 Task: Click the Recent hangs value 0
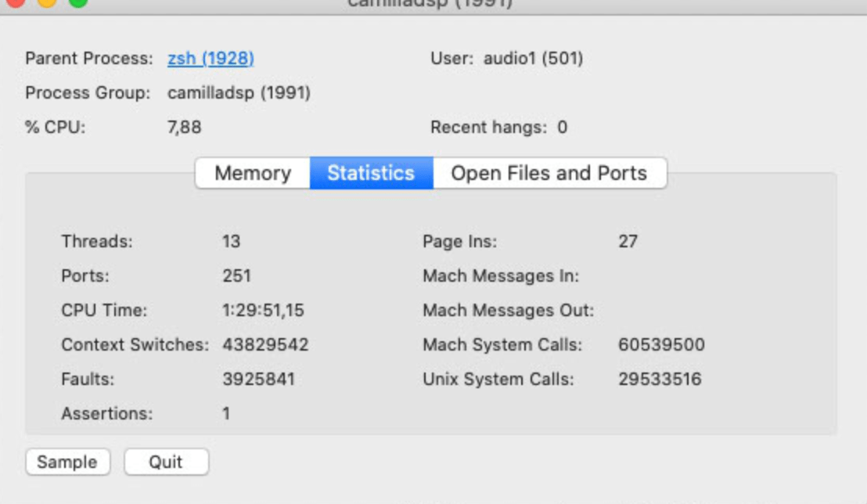563,128
